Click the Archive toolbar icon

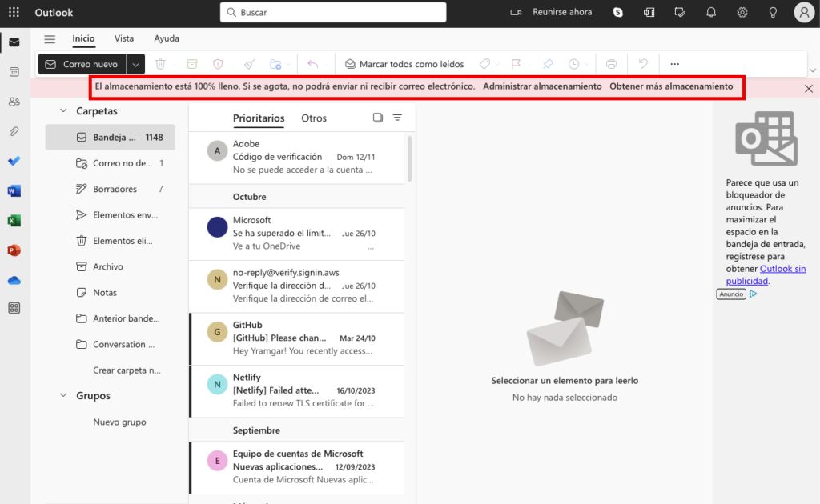(192, 64)
